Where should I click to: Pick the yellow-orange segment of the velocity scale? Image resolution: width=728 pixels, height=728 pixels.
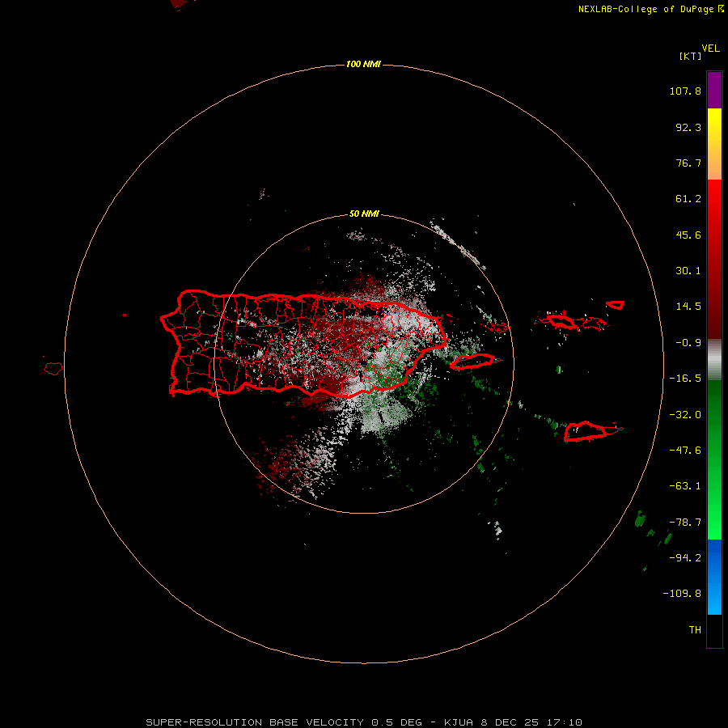714,144
